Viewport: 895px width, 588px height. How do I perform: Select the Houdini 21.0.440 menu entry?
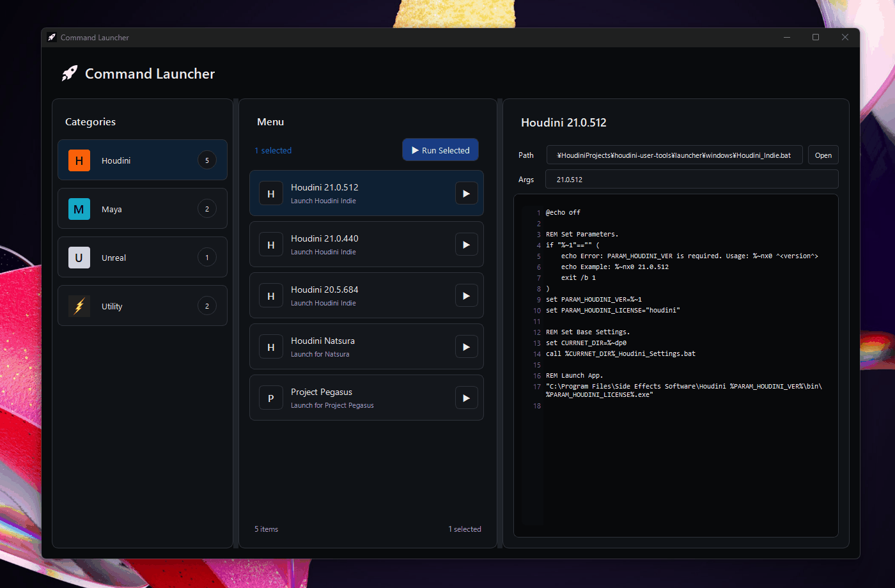tap(366, 244)
